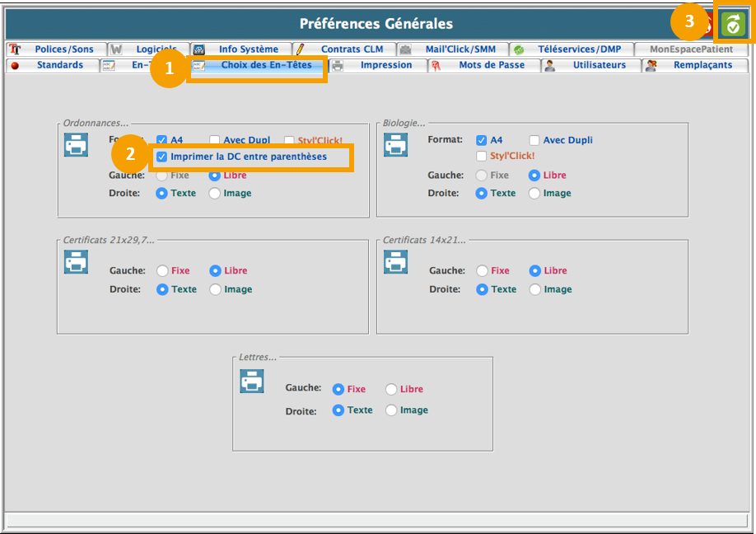This screenshot has width=756, height=534.
Task: Open the Utilisateurs tab
Action: click(x=590, y=65)
